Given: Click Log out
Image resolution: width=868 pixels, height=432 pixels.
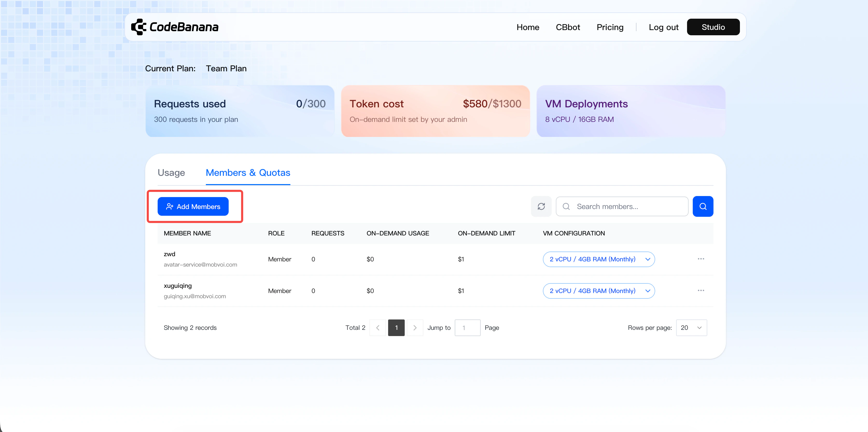Looking at the screenshot, I should coord(663,27).
